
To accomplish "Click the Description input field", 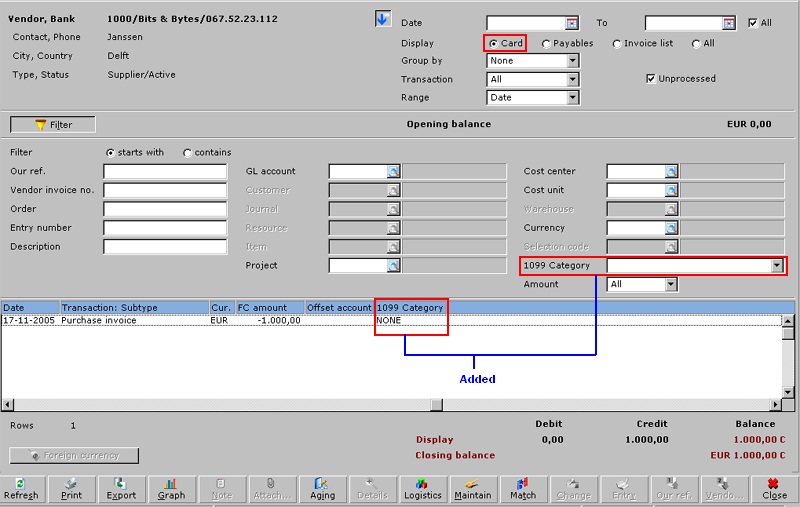I will click(x=165, y=247).
